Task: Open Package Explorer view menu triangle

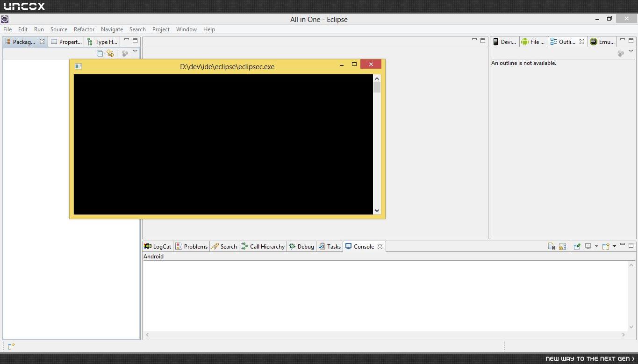Action: click(x=135, y=51)
